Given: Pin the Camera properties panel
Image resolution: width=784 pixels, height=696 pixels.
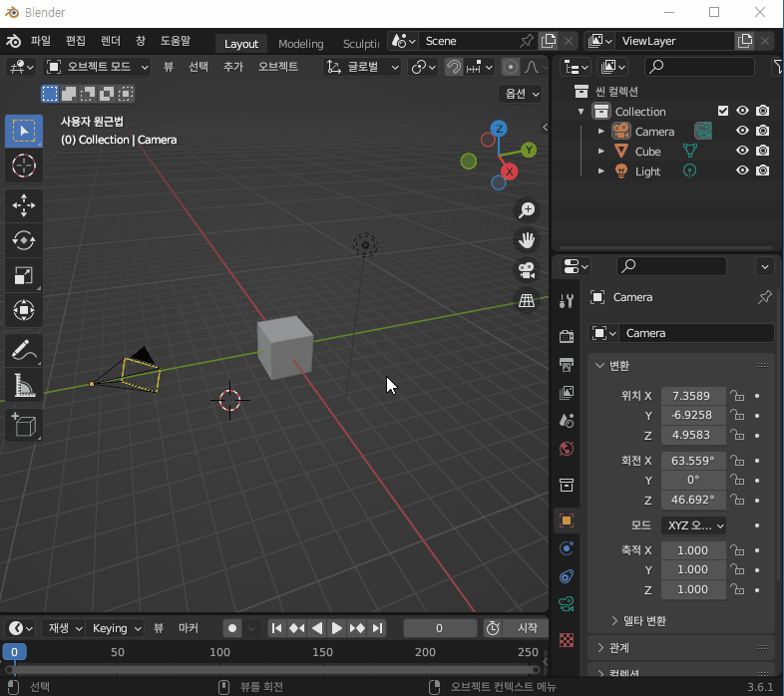Looking at the screenshot, I should click(x=764, y=297).
